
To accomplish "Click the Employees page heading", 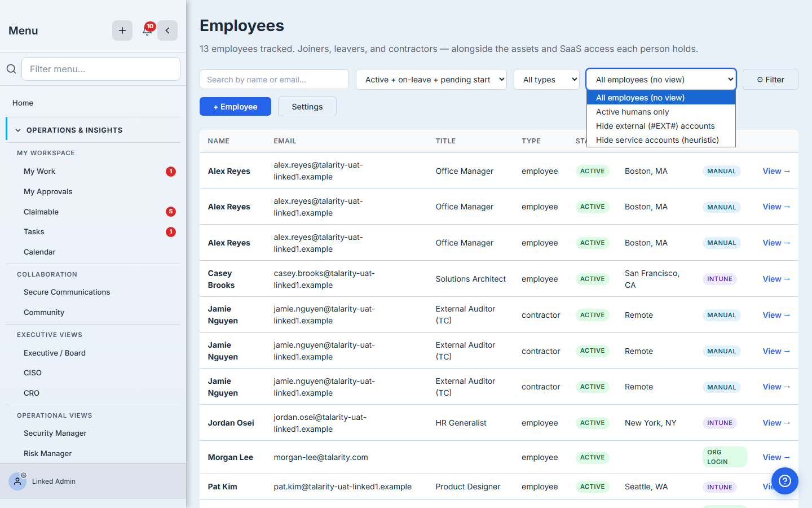I will [242, 25].
